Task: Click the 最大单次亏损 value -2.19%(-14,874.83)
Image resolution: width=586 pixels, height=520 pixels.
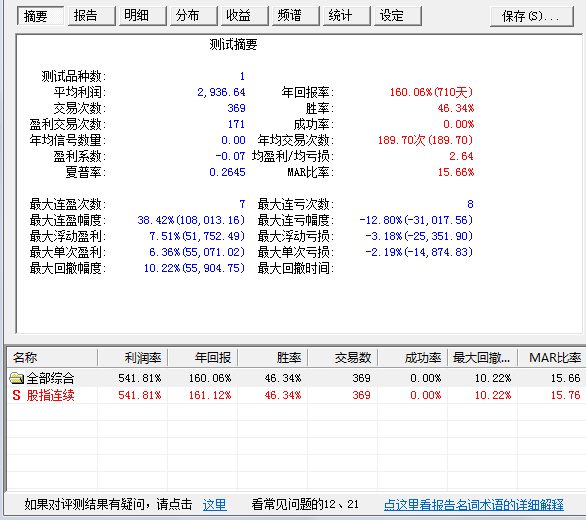Action: (419, 252)
